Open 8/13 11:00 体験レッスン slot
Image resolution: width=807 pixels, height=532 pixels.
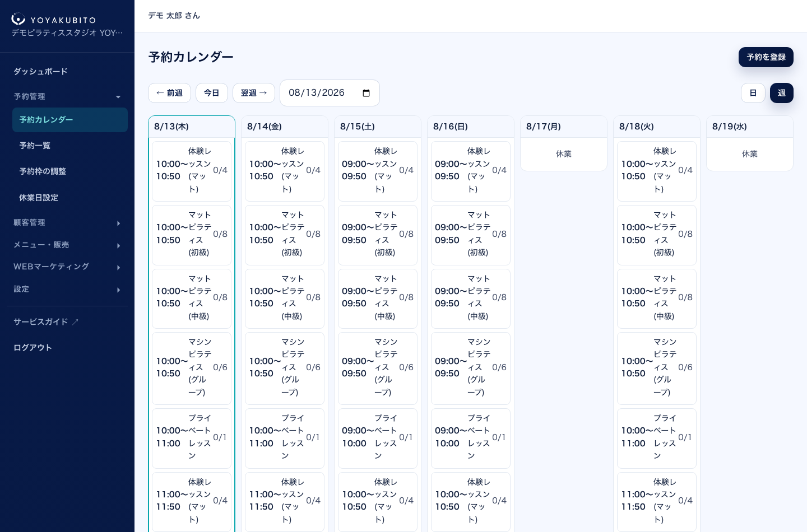pyautogui.click(x=192, y=502)
